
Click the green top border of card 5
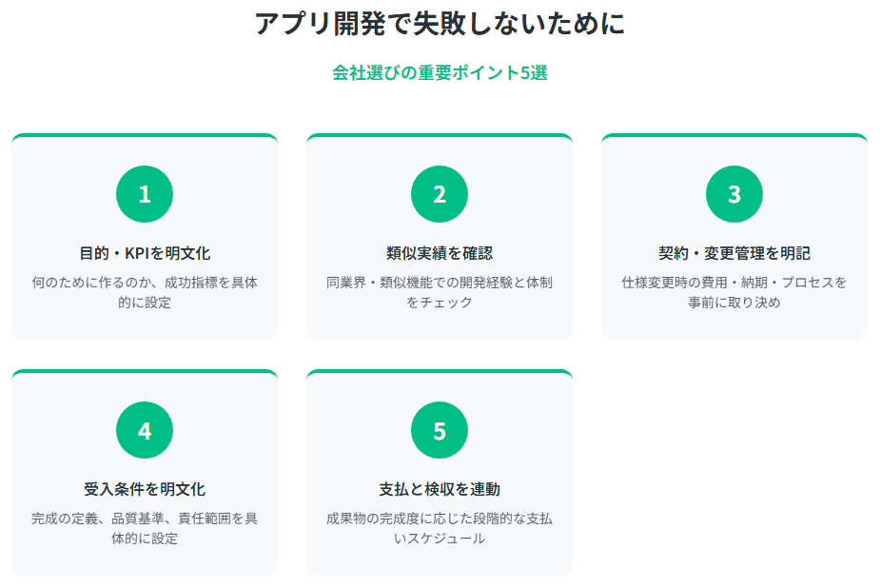tap(440, 372)
